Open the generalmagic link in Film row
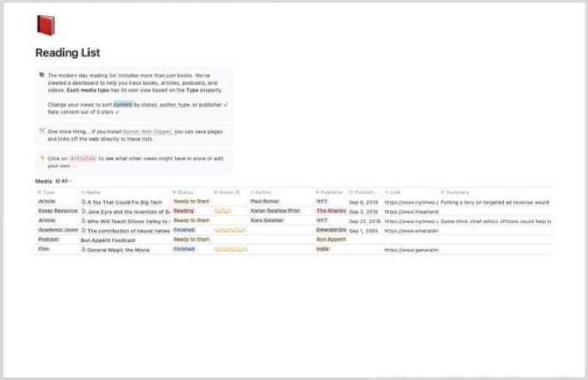This screenshot has width=588, height=380. tap(411, 250)
